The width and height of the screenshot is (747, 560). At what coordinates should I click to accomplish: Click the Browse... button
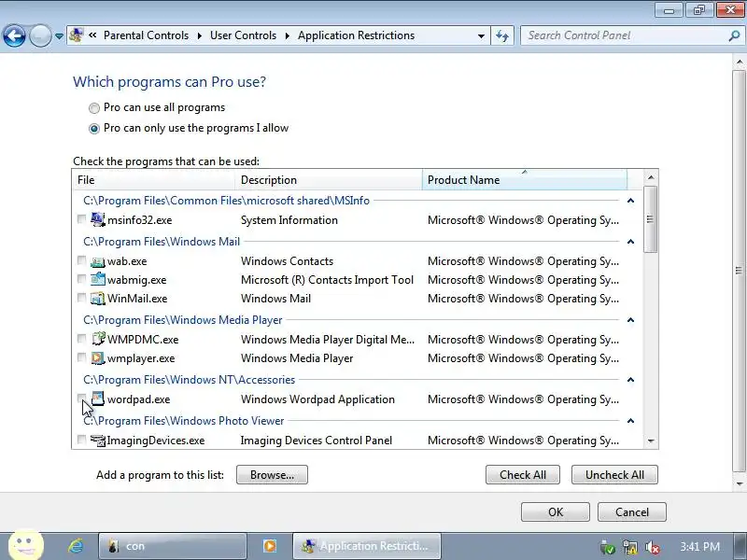(x=272, y=475)
